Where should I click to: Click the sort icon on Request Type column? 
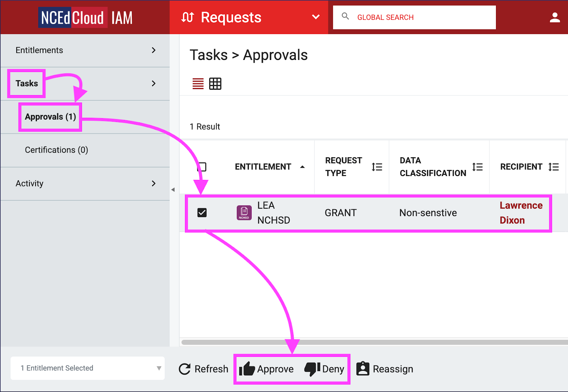tap(377, 167)
